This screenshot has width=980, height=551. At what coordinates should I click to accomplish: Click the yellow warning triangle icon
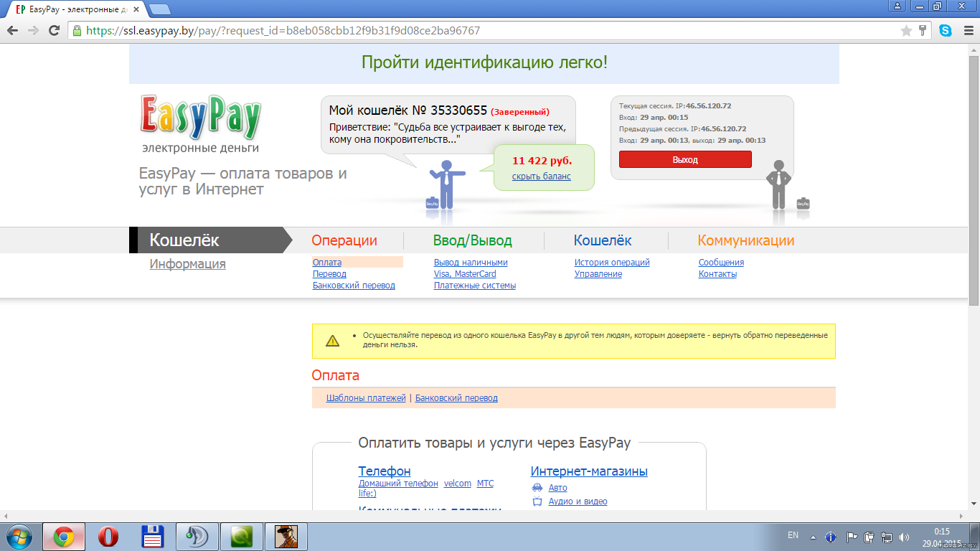point(332,341)
